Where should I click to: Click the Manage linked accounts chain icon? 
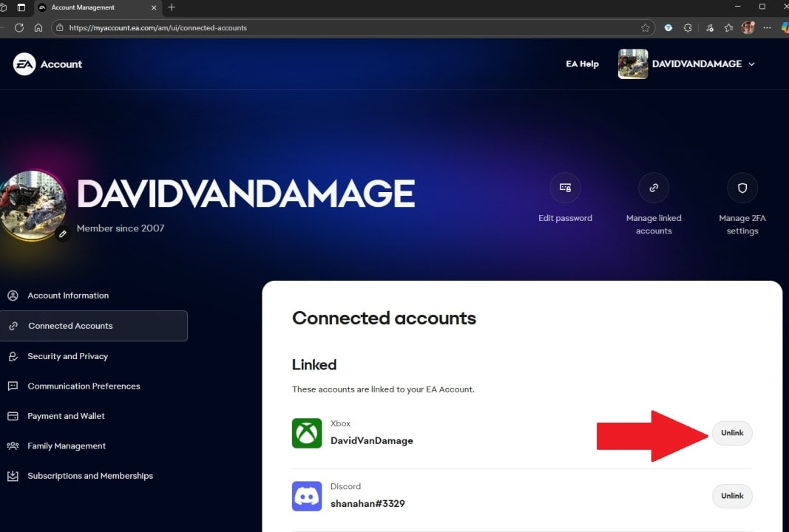tap(654, 188)
